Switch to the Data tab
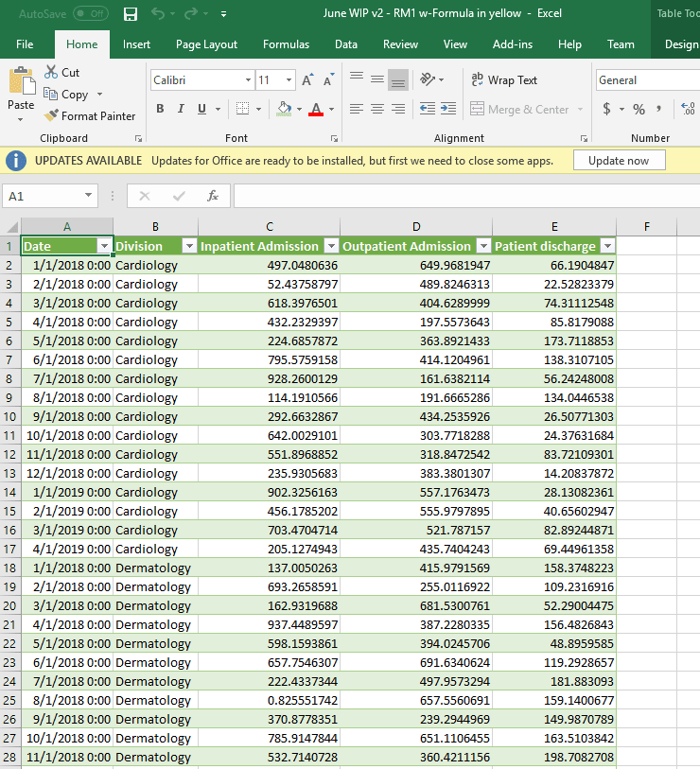This screenshot has height=769, width=700. [x=346, y=44]
